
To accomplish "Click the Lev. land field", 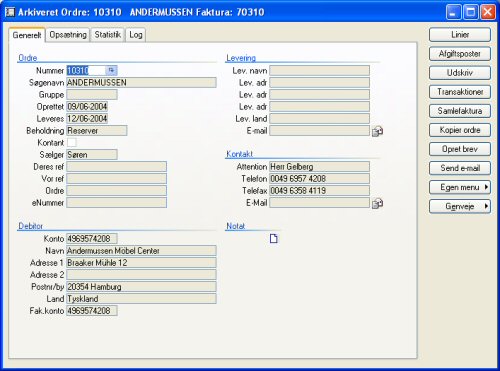I will pyautogui.click(x=319, y=118).
